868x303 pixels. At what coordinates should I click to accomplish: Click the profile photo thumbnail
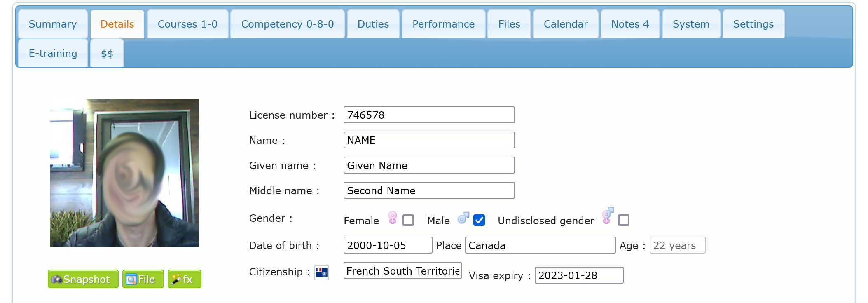(x=124, y=173)
